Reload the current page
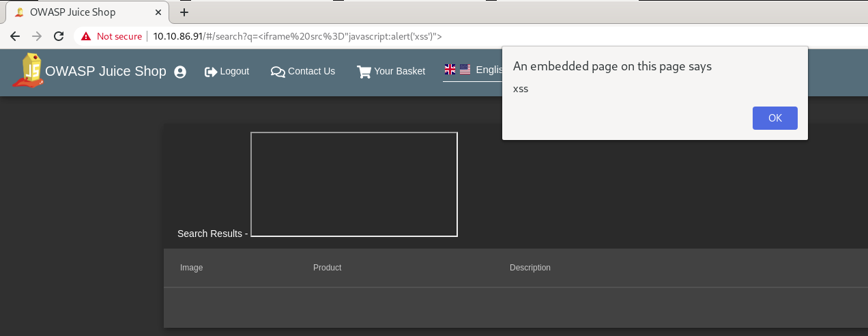The image size is (868, 336). (59, 36)
